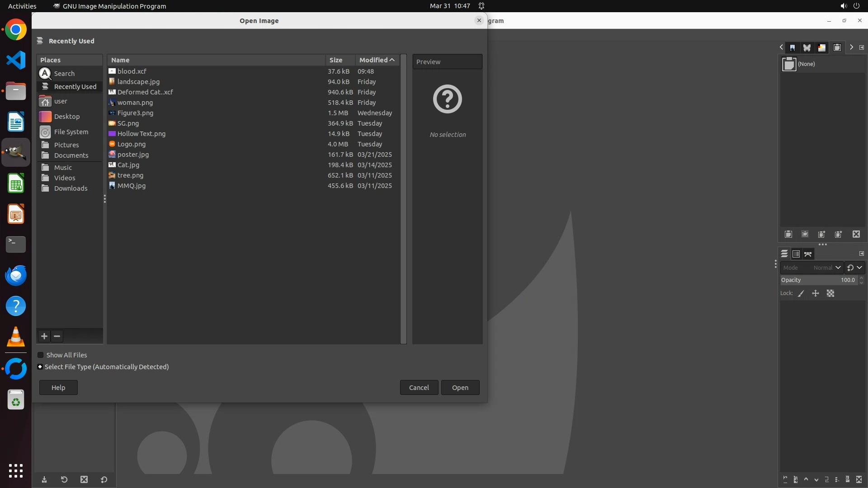Open the Paths tab in dock
Viewport: 868px width, 488px height.
coord(808,254)
